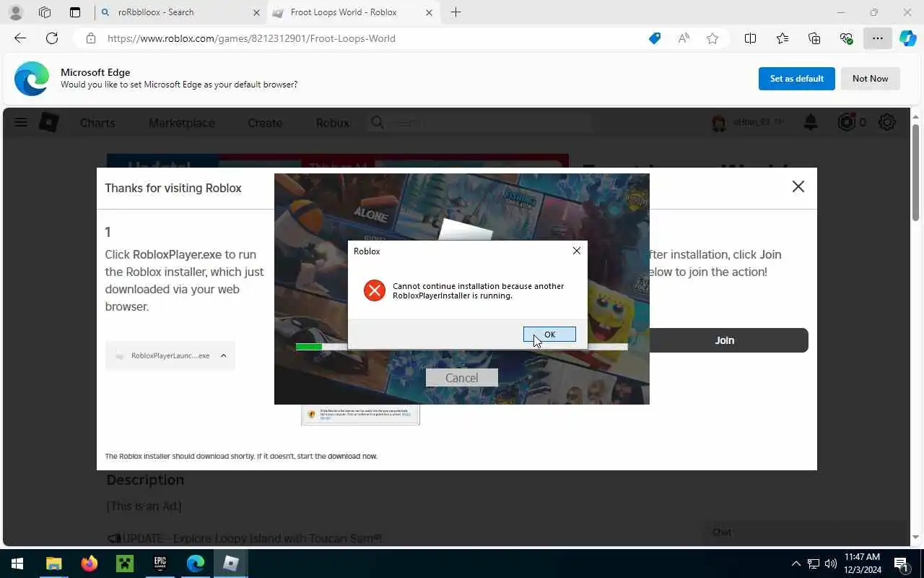Viewport: 924px width, 578px height.
Task: Open Epic Games launcher from taskbar
Action: (160, 564)
